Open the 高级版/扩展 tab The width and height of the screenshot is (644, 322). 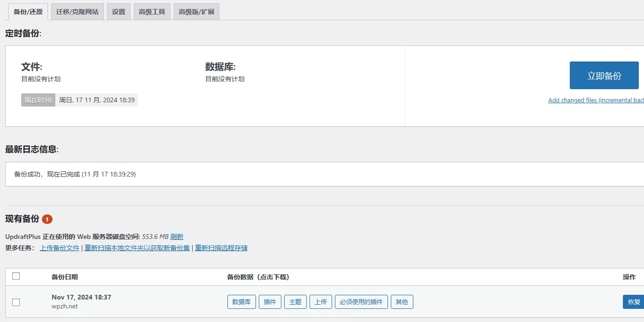tap(196, 11)
